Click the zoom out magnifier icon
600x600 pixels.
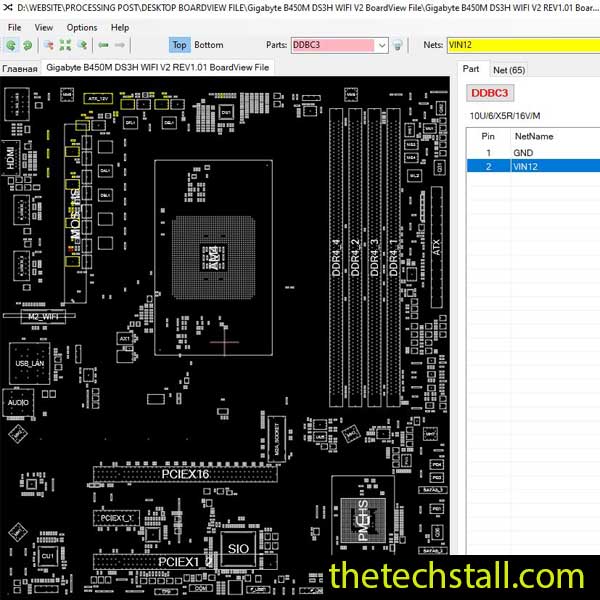tap(81, 45)
